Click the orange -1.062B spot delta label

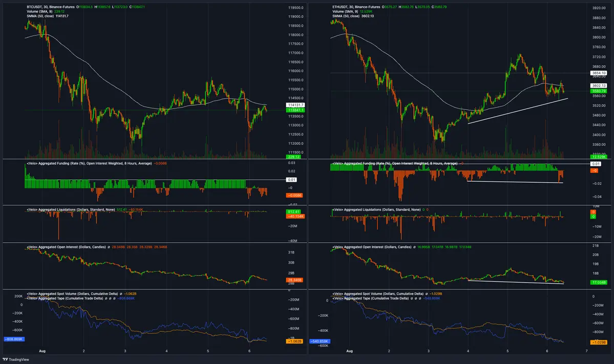pos(294,341)
